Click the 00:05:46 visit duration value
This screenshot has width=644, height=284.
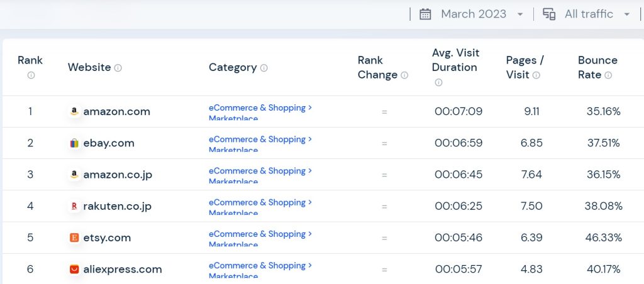pos(458,238)
